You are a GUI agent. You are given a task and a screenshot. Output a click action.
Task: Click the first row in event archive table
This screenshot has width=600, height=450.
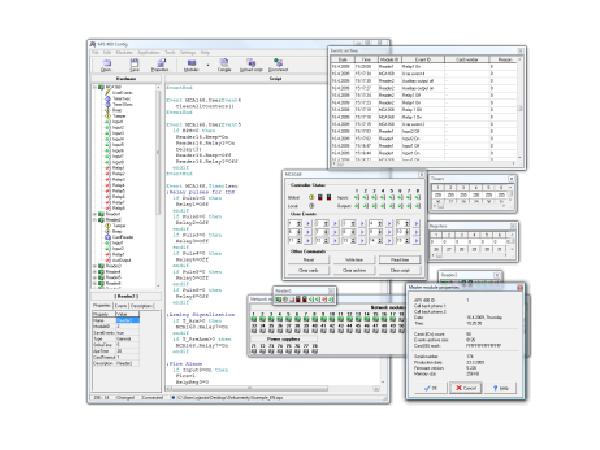[420, 67]
